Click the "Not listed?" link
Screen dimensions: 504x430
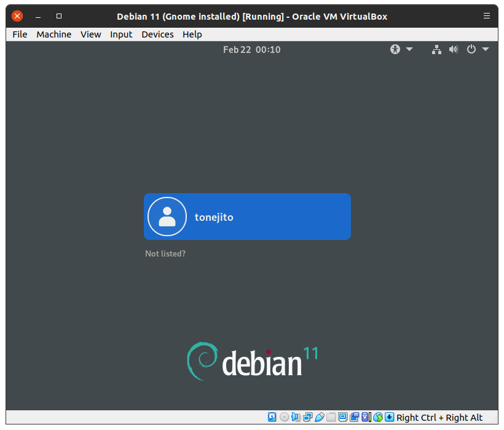(x=165, y=253)
